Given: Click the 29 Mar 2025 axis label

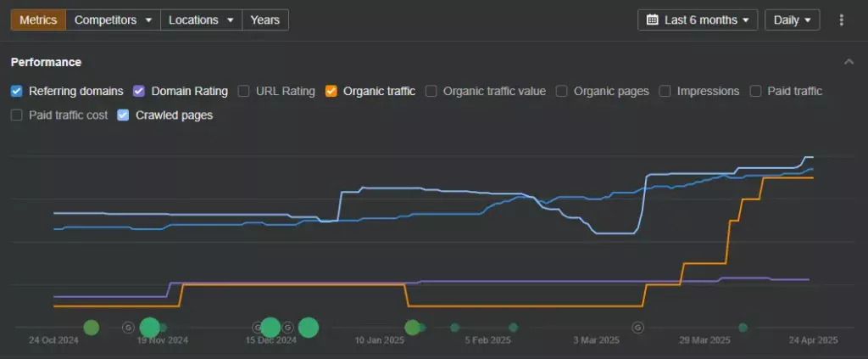Looking at the screenshot, I should [704, 340].
